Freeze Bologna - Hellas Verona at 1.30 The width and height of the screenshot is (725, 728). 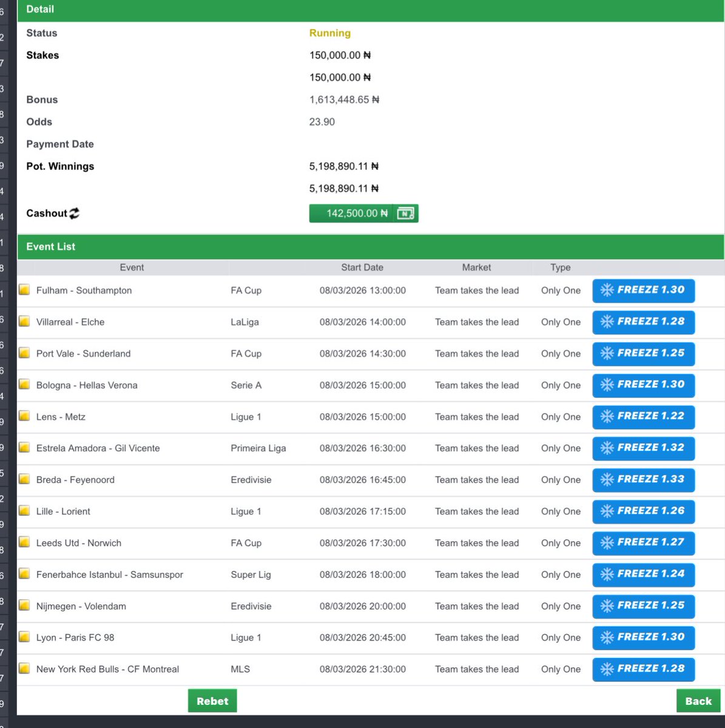coord(643,385)
